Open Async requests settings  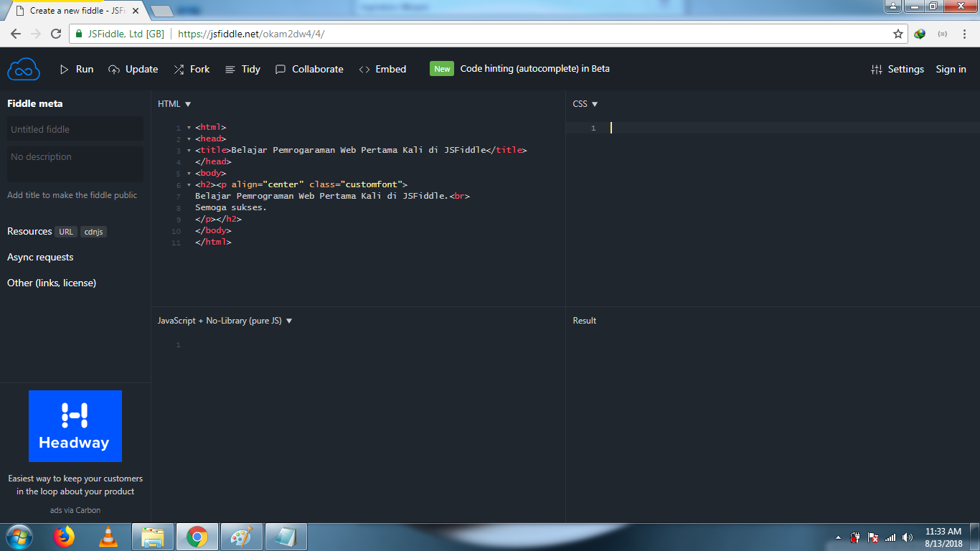pyautogui.click(x=39, y=257)
